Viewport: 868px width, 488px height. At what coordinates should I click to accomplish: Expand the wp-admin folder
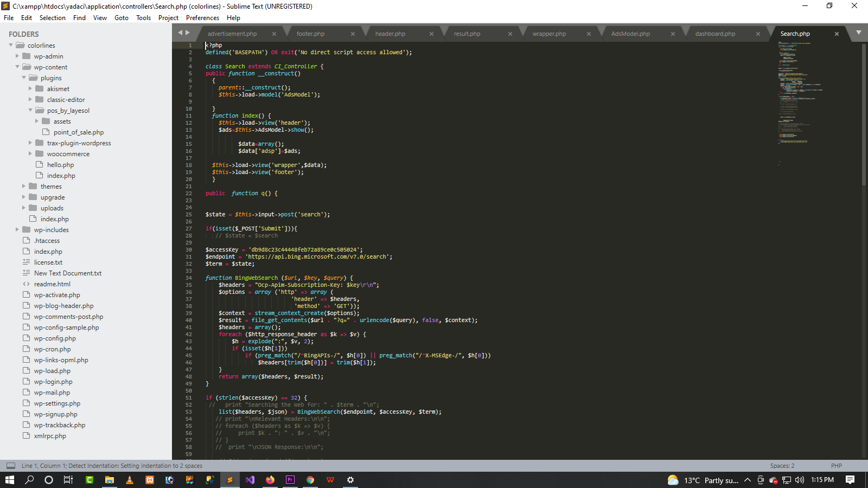click(17, 56)
